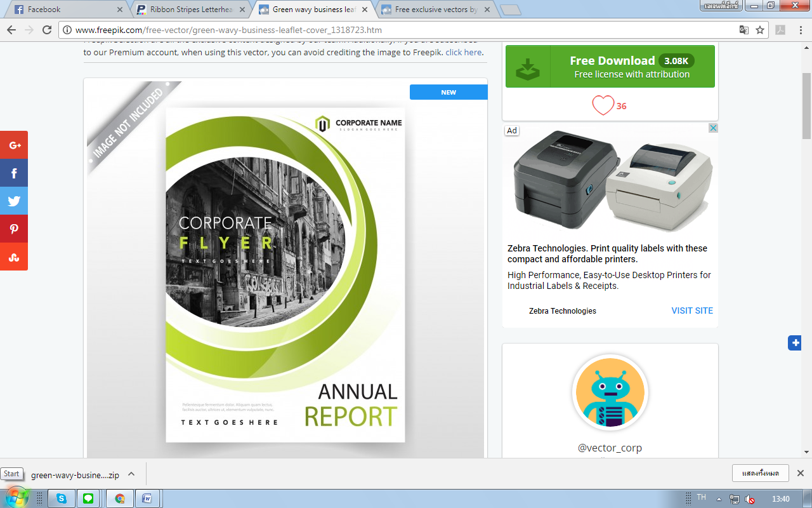This screenshot has width=812, height=508.
Task: Go forward in browser history
Action: coord(29,30)
